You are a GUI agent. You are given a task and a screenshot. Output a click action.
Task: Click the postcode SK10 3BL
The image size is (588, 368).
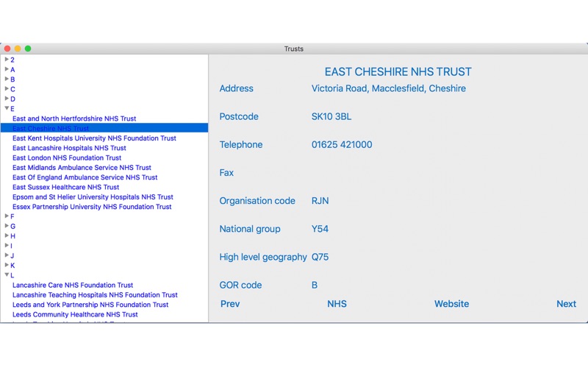pyautogui.click(x=331, y=117)
